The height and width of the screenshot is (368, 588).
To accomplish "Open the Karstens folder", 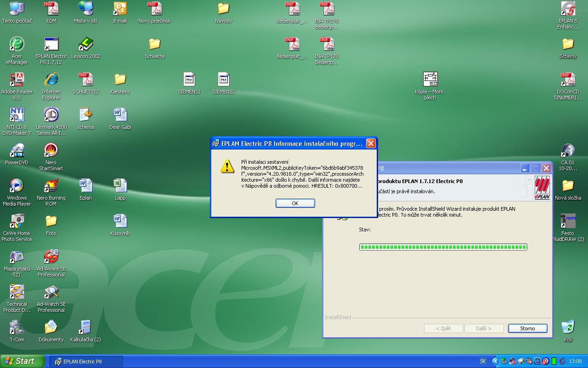I will (x=120, y=83).
